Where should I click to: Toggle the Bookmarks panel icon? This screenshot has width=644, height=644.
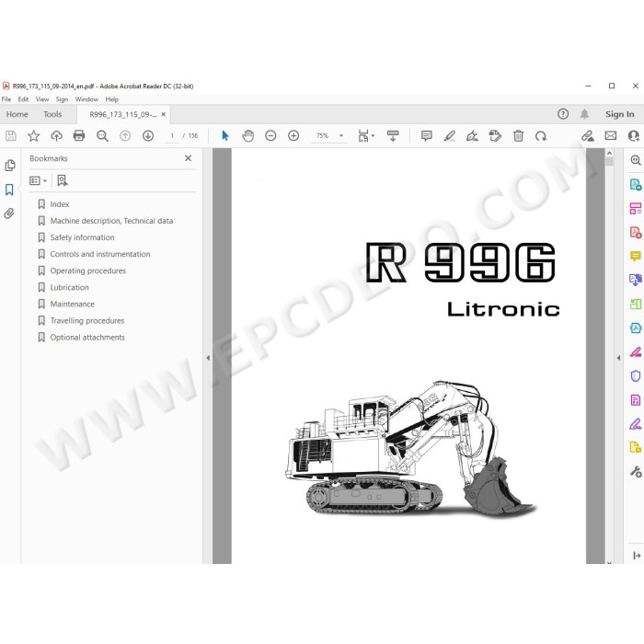(x=9, y=190)
